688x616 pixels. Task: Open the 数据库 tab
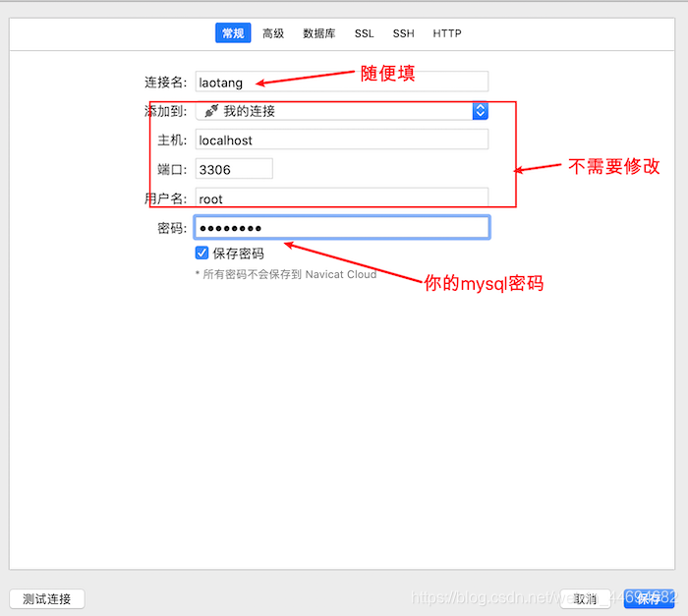(x=319, y=33)
